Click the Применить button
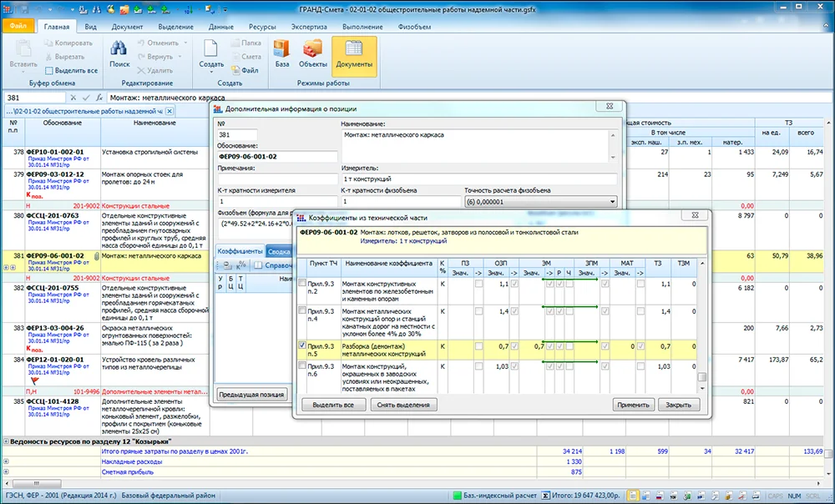835x504 pixels. click(633, 405)
